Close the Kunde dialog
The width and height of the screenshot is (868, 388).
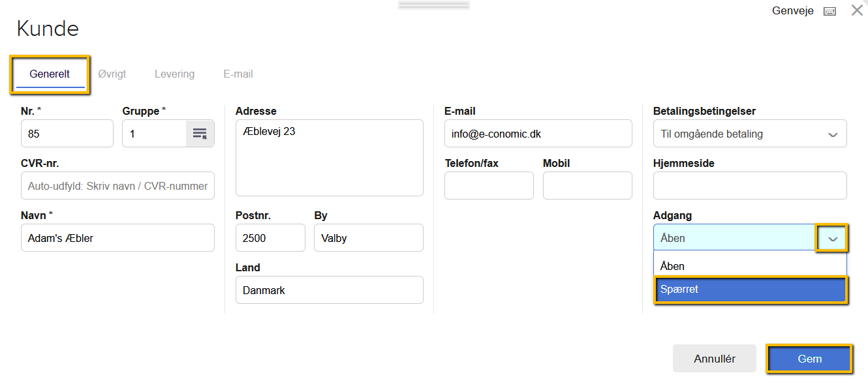[x=857, y=10]
